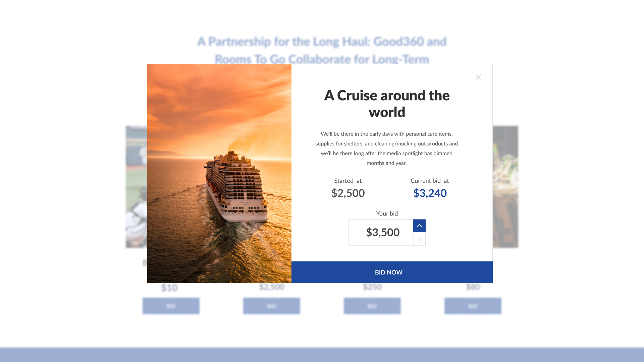
Task: Click the started at $2,500 amount
Action: (348, 193)
